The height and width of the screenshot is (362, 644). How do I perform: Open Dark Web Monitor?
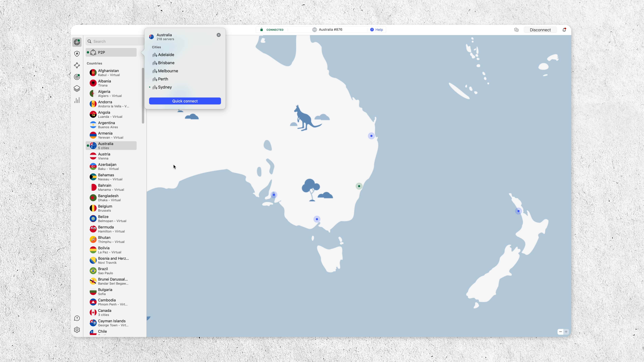click(77, 77)
